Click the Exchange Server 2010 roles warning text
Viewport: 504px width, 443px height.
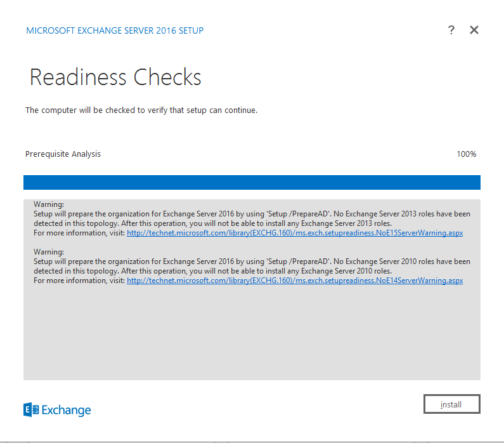pos(251,267)
